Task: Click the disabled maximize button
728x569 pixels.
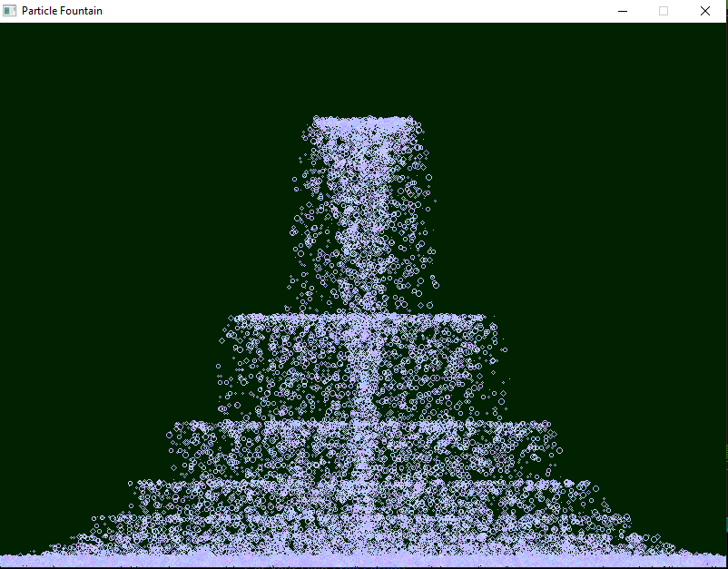Action: (664, 11)
